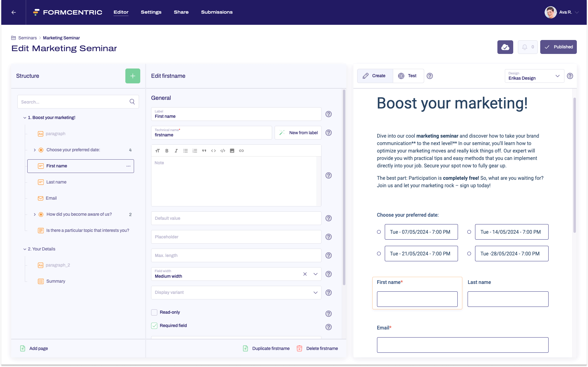Select the Tue - 07/05/2024 date radio button
This screenshot has width=588, height=367.
pyautogui.click(x=379, y=232)
